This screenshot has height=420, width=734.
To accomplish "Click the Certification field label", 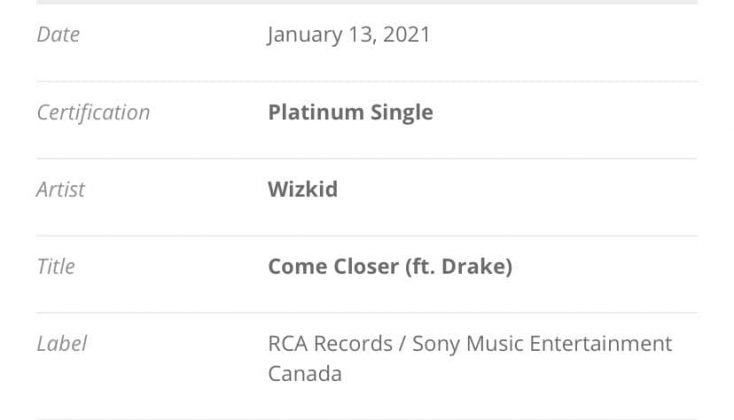I will (93, 112).
